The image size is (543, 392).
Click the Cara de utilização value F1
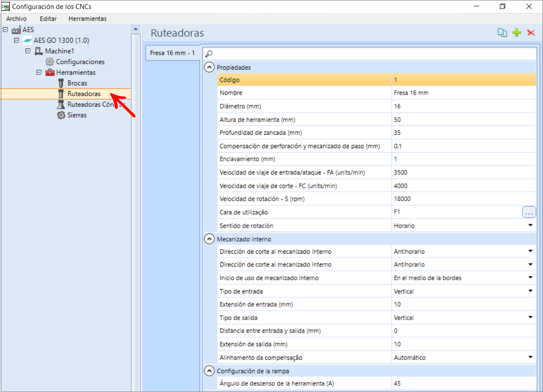[457, 212]
